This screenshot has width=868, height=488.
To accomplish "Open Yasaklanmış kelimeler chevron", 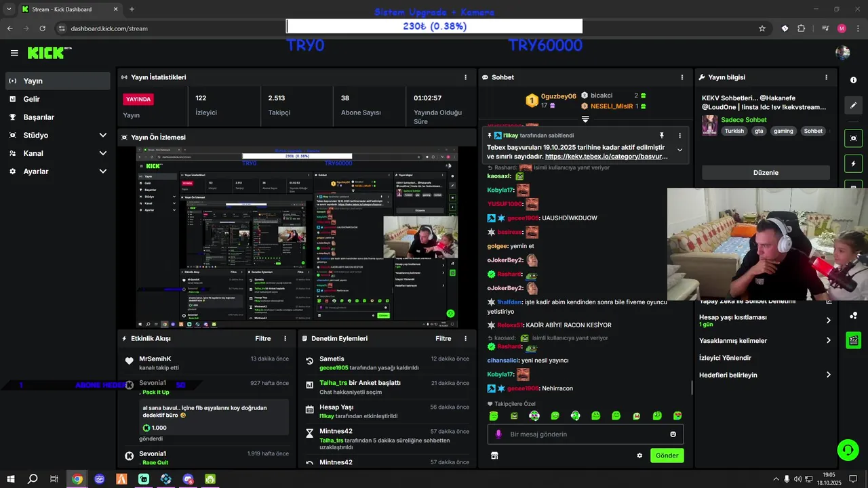I will point(828,340).
